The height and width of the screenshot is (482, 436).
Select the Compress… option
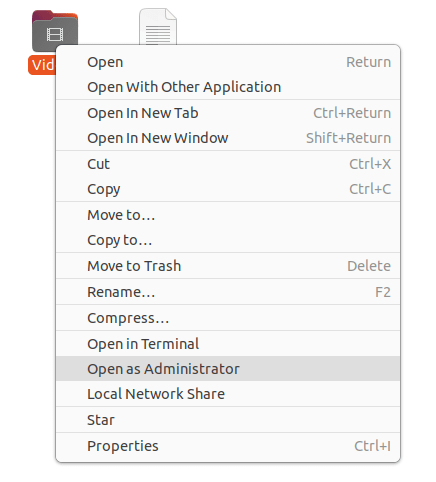pos(228,318)
